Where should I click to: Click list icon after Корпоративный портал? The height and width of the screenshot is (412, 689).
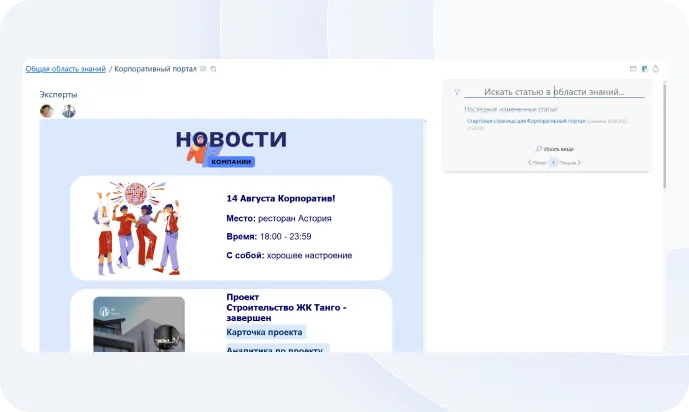pyautogui.click(x=203, y=69)
